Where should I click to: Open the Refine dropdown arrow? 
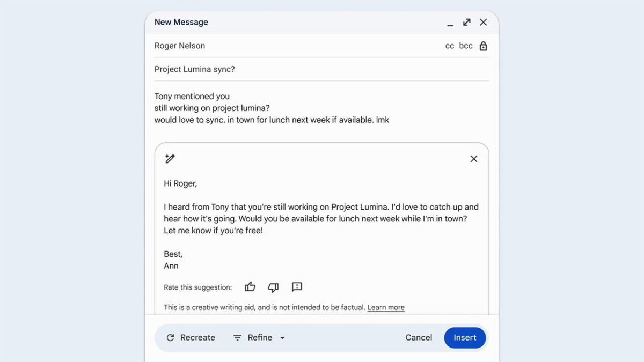[x=283, y=338]
